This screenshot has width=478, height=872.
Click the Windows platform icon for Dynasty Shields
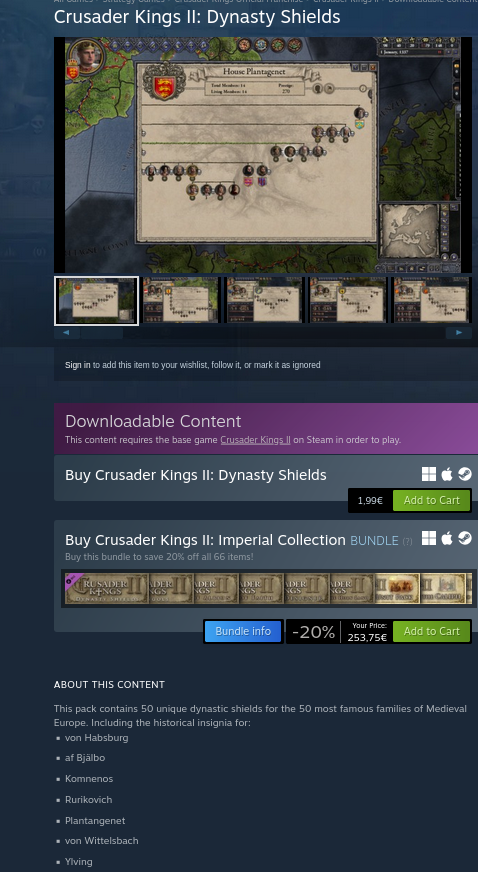[x=429, y=474]
